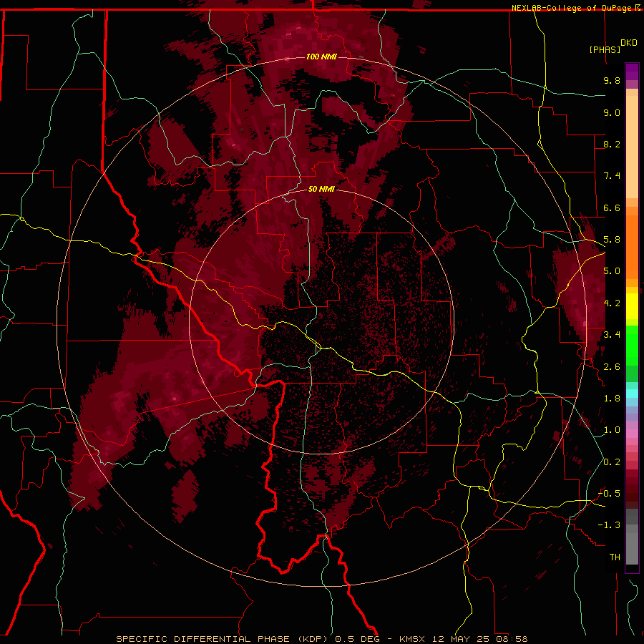
Task: Click the [PHAS] label beside the color scale
Action: tap(605, 49)
